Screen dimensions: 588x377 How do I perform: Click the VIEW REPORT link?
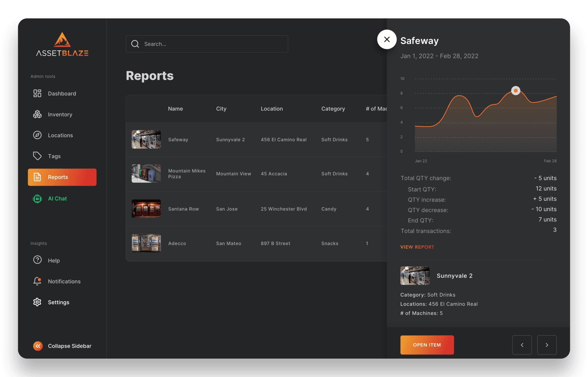coord(417,247)
